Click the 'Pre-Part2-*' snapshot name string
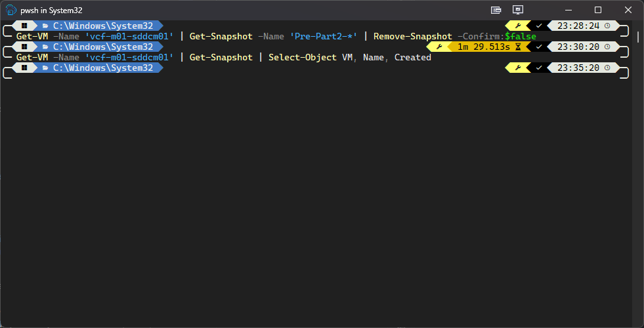The height and width of the screenshot is (328, 644). 324,37
